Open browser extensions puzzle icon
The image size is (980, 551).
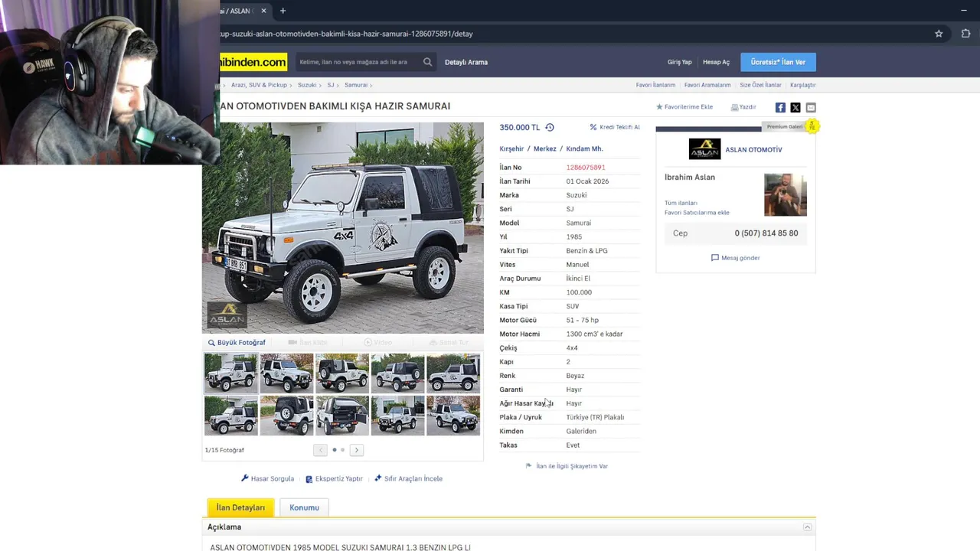[965, 34]
